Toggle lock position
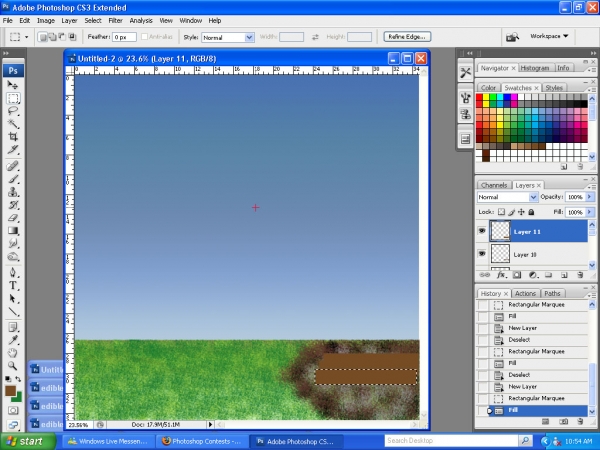Viewport: 600px width, 450px height. (x=521, y=212)
